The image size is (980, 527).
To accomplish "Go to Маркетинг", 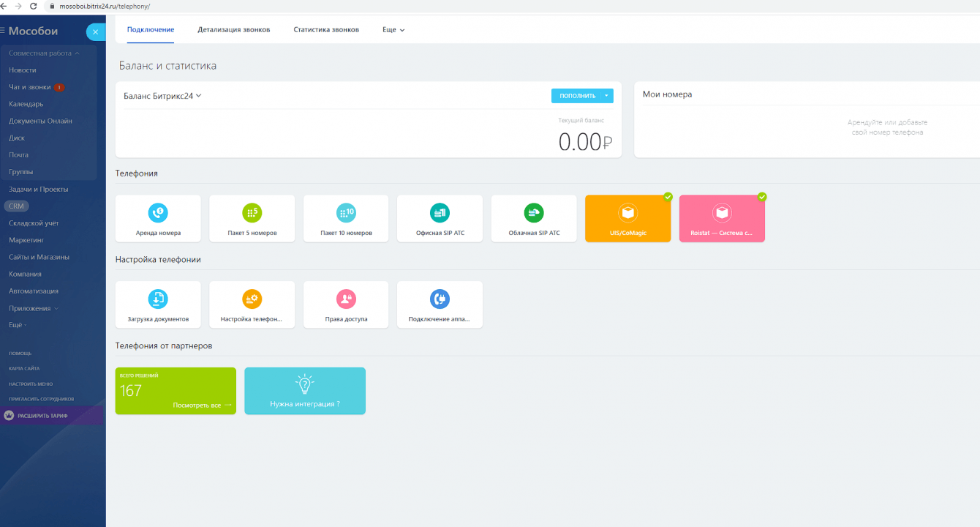I will click(26, 240).
